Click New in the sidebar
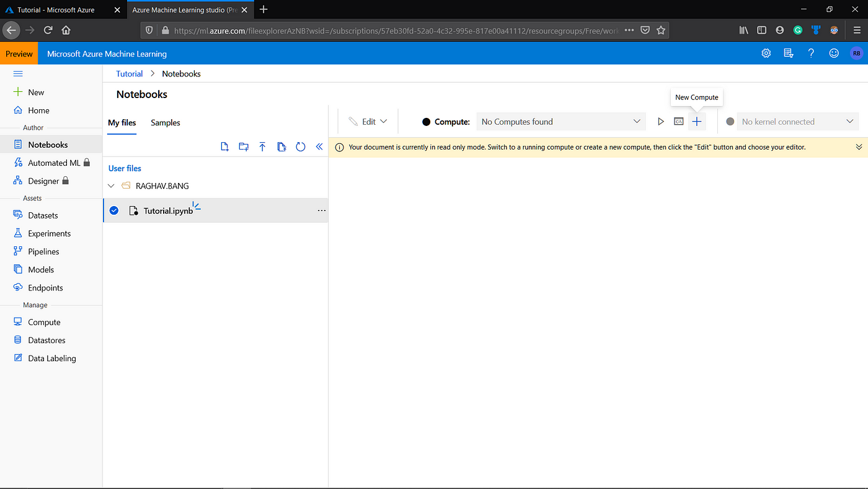The image size is (868, 489). point(51,92)
